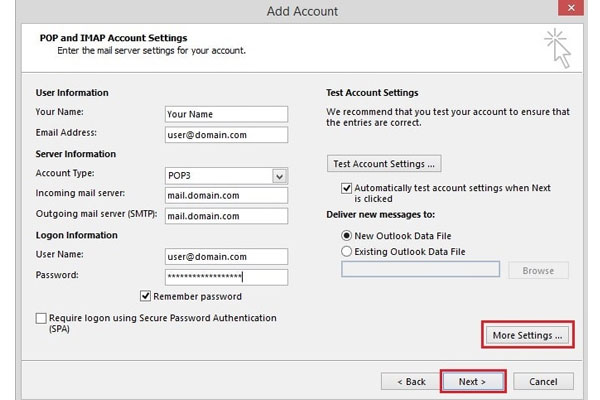
Task: Focus the logon User Name field
Action: pyautogui.click(x=226, y=256)
